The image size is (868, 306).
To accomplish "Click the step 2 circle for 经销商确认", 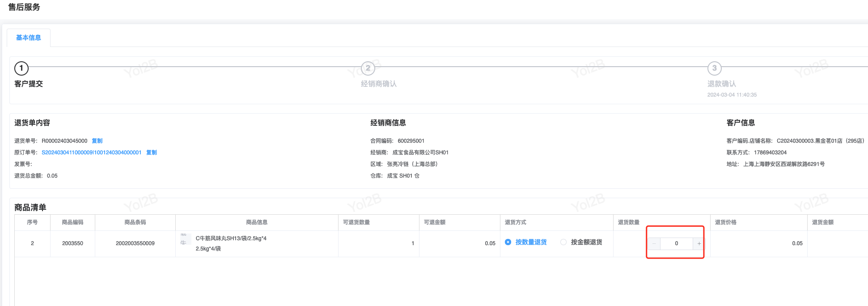I will pos(368,68).
